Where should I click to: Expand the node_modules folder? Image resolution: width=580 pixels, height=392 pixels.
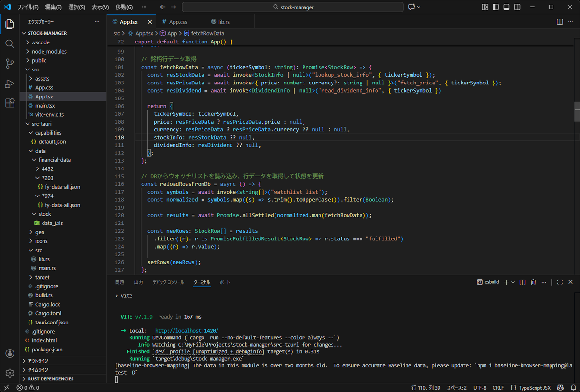49,51
